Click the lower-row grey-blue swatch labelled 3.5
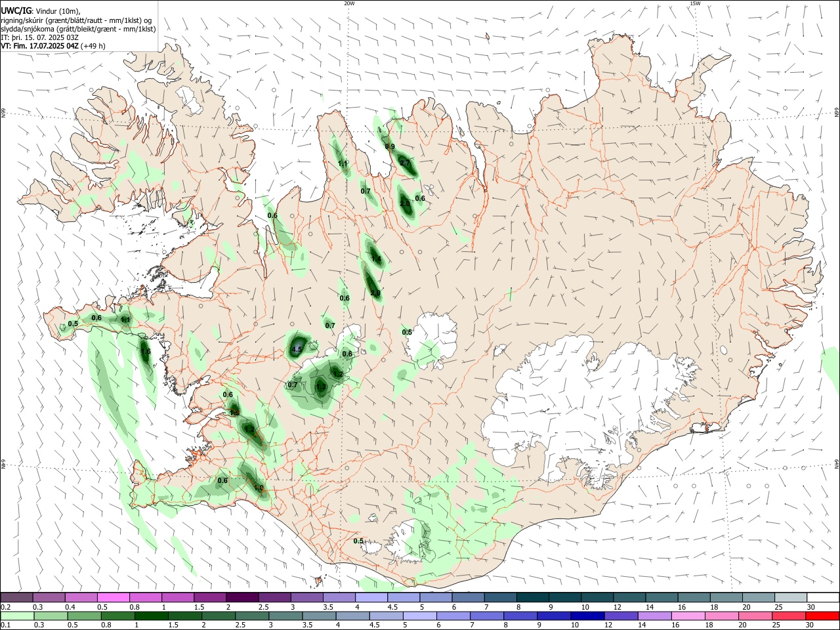Screen dimensions: 840x630 click(319, 616)
